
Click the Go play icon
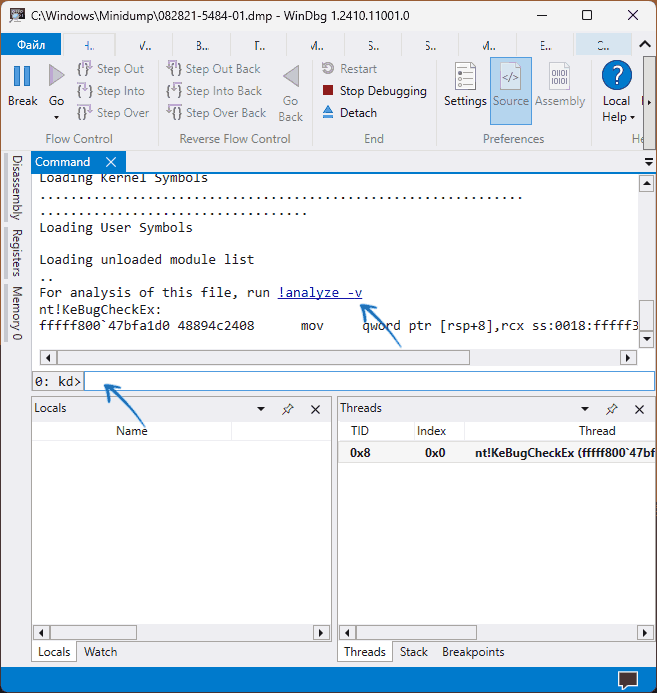click(56, 76)
